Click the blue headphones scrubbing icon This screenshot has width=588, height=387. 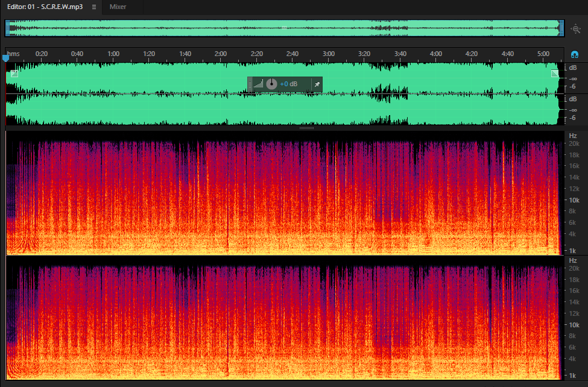coord(575,54)
